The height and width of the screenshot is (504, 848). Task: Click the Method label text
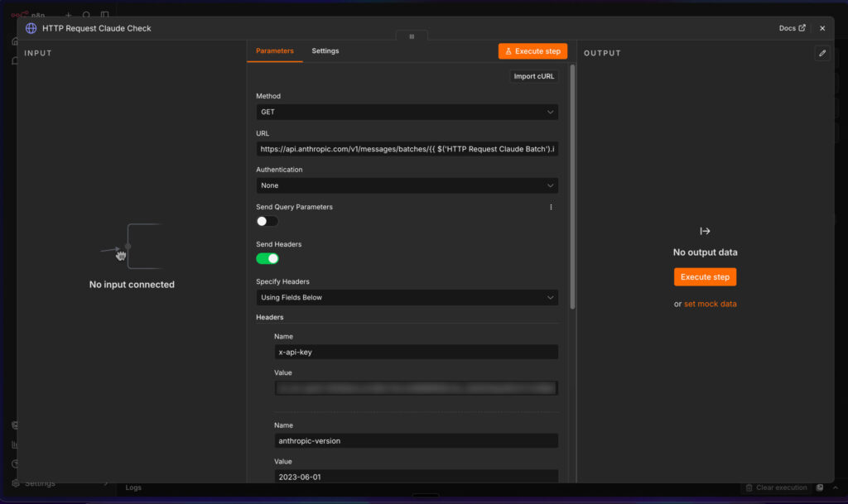268,96
